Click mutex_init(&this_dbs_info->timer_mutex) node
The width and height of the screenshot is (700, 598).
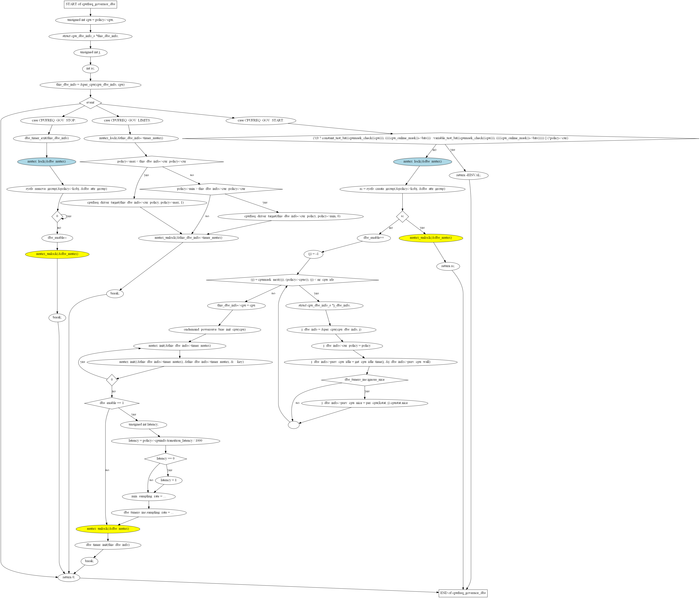180,346
